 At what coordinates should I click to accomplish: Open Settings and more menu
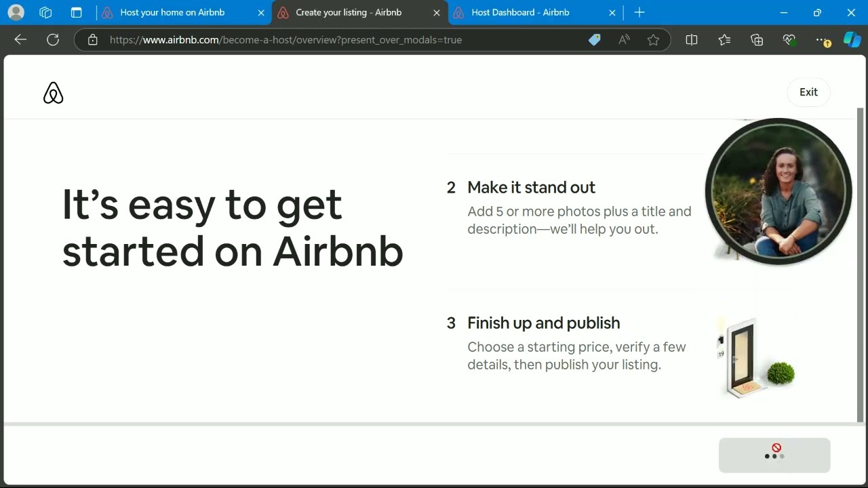click(822, 40)
